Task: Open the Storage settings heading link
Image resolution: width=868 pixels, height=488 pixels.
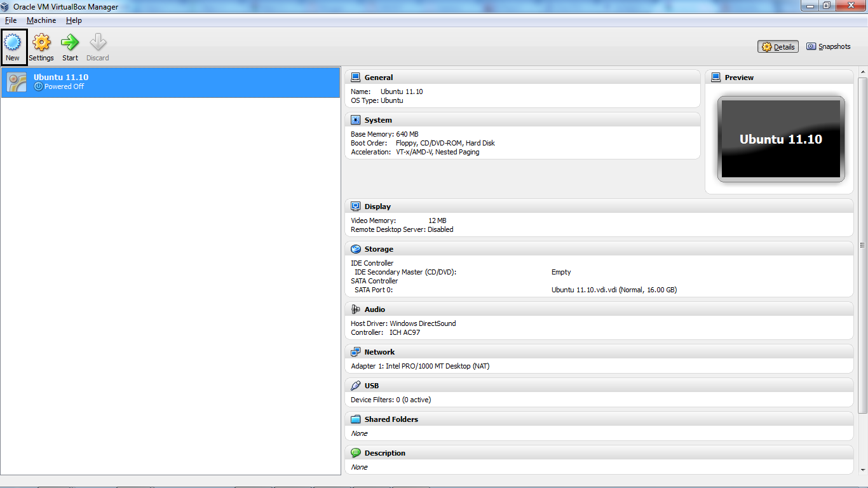Action: point(379,249)
